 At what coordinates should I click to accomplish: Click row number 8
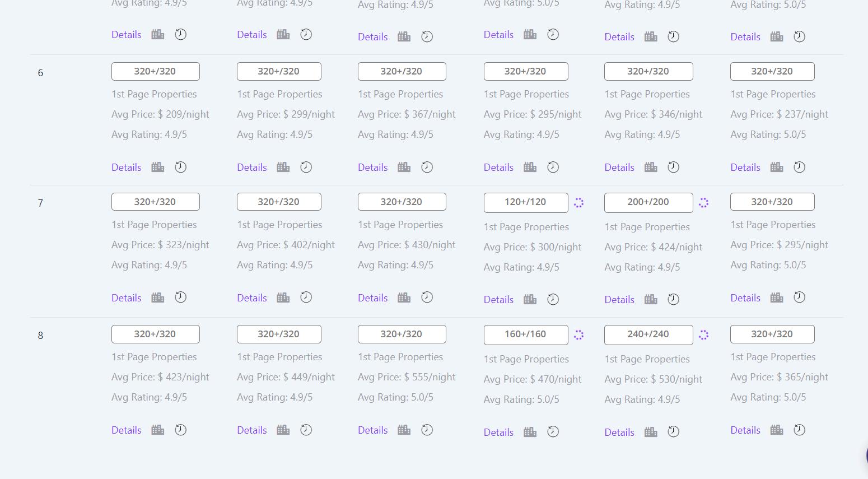[40, 336]
